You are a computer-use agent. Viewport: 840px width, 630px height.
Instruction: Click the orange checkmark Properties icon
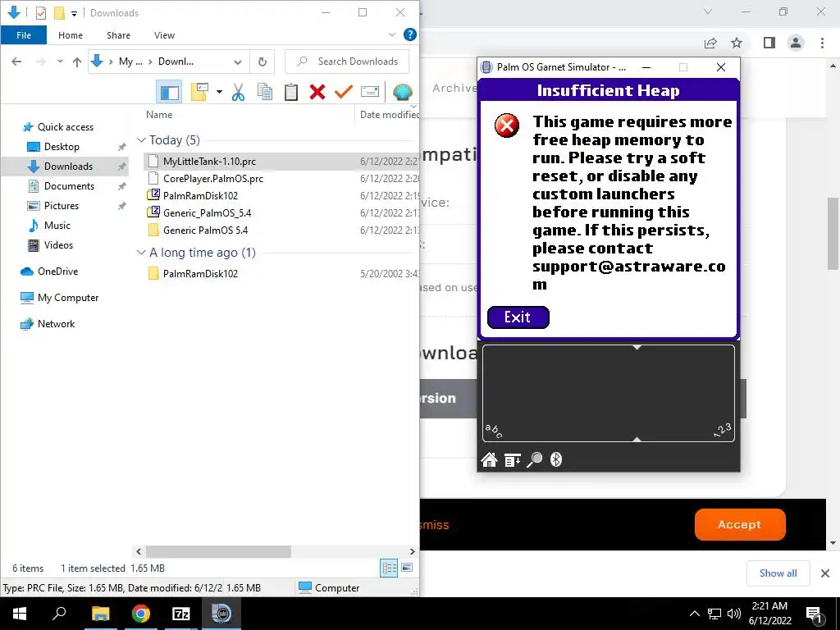[x=344, y=92]
